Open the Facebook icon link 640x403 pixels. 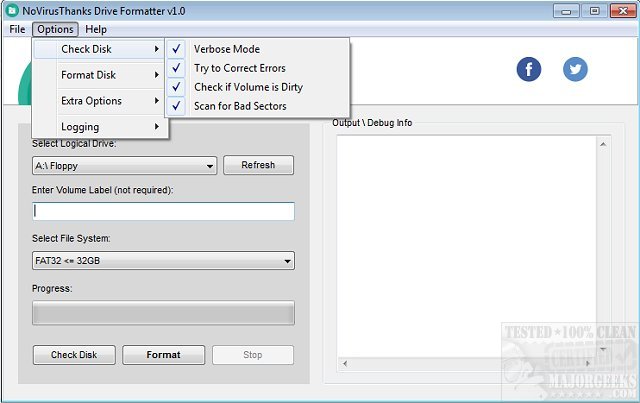(528, 69)
